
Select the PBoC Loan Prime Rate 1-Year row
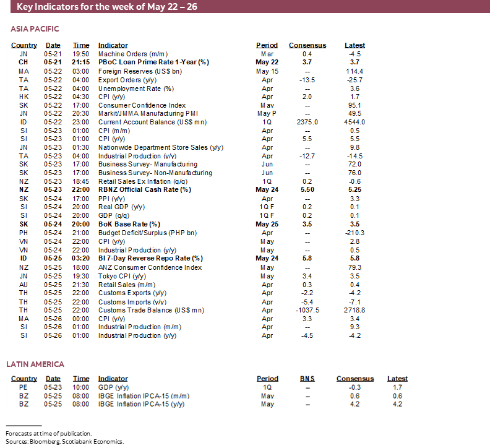tap(153, 62)
